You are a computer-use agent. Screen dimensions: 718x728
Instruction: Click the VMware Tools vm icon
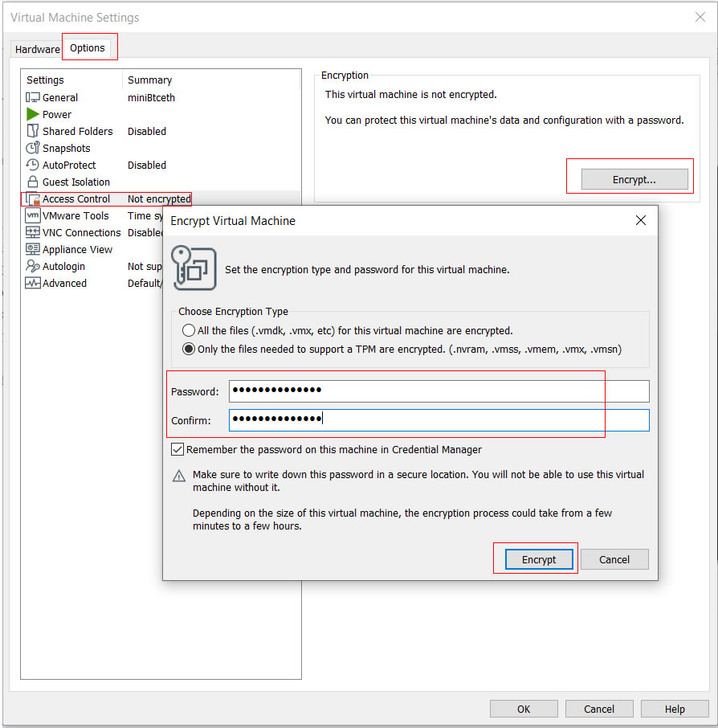[33, 215]
